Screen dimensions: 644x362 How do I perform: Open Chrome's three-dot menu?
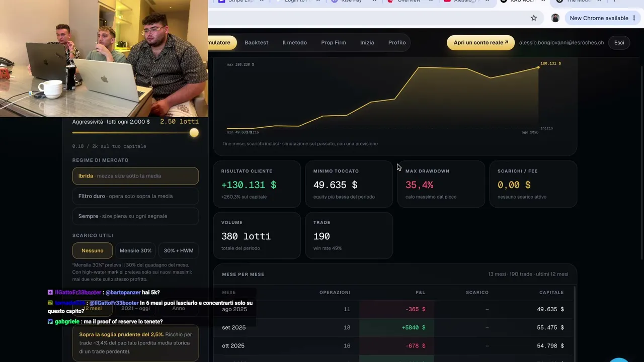coord(635,18)
